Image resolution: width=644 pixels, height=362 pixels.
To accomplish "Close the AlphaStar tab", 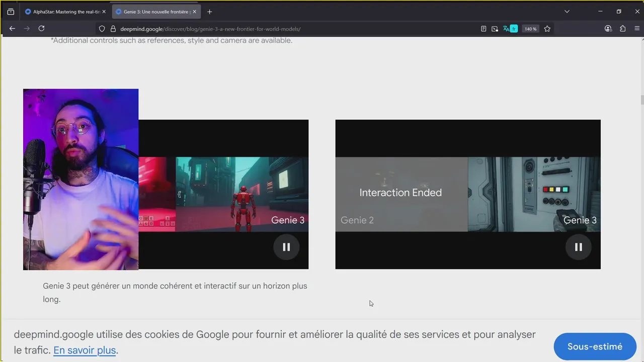I will pos(104,12).
